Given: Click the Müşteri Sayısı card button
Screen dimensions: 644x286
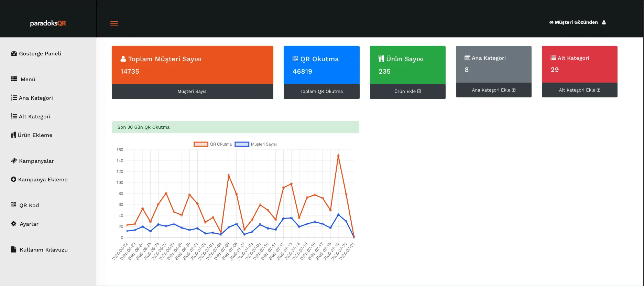Looking at the screenshot, I should pyautogui.click(x=192, y=92).
